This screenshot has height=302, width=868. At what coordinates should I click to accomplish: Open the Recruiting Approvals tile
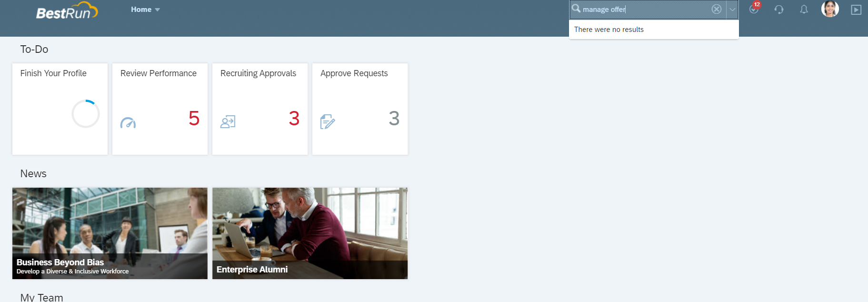click(x=260, y=109)
